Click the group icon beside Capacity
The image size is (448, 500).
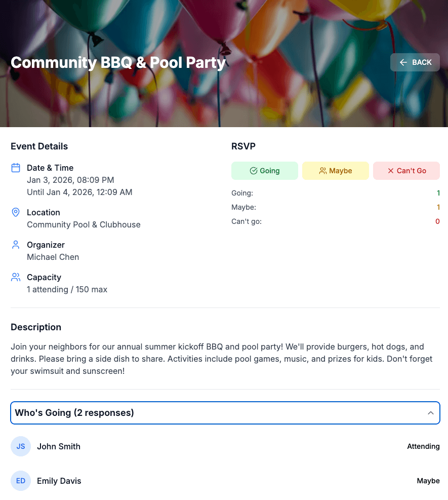tap(15, 277)
